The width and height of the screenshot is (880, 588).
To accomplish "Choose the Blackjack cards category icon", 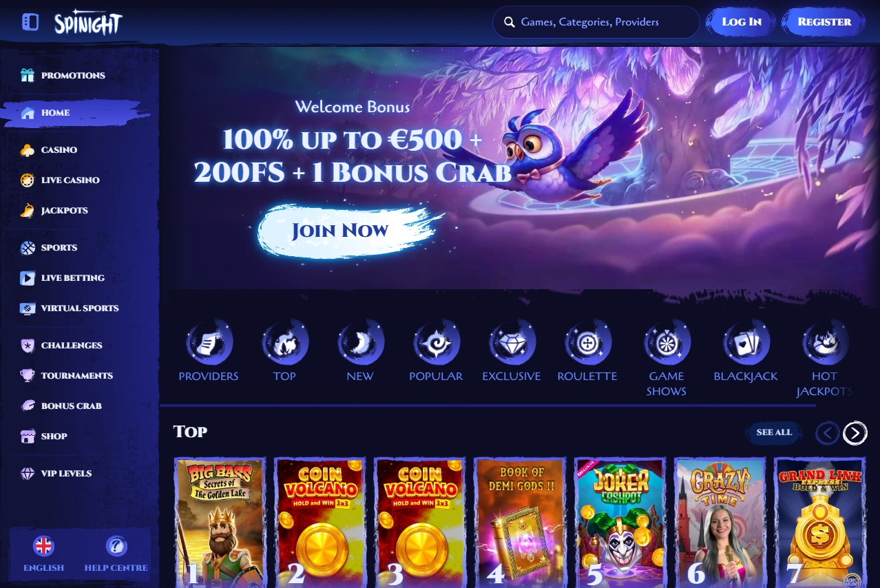I will [746, 342].
